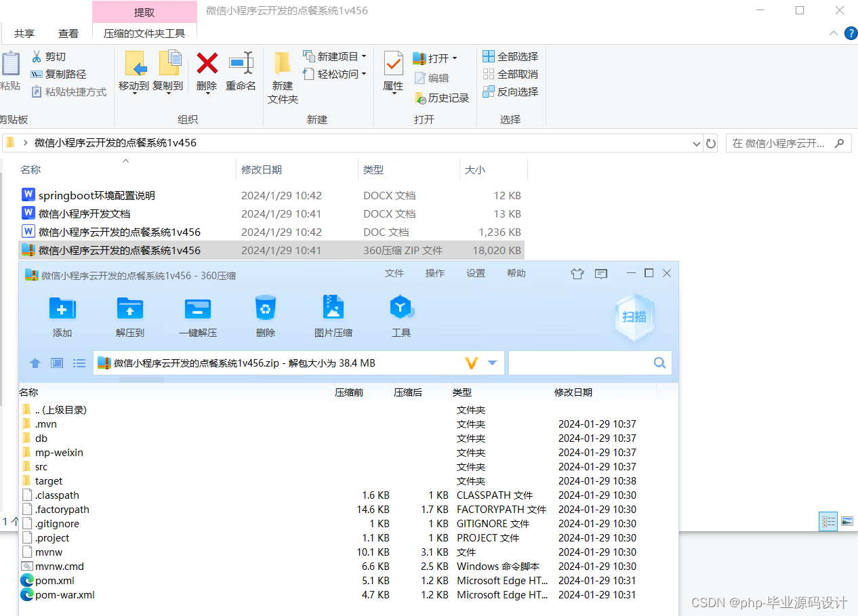The image size is (858, 616).
Task: Switch to details view via the status bar toggle
Action: (x=828, y=522)
